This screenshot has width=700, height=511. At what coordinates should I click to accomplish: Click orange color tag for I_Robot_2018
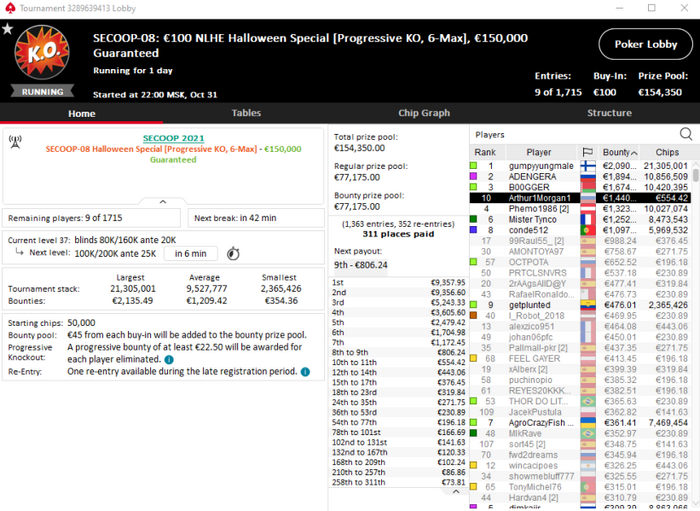point(474,316)
